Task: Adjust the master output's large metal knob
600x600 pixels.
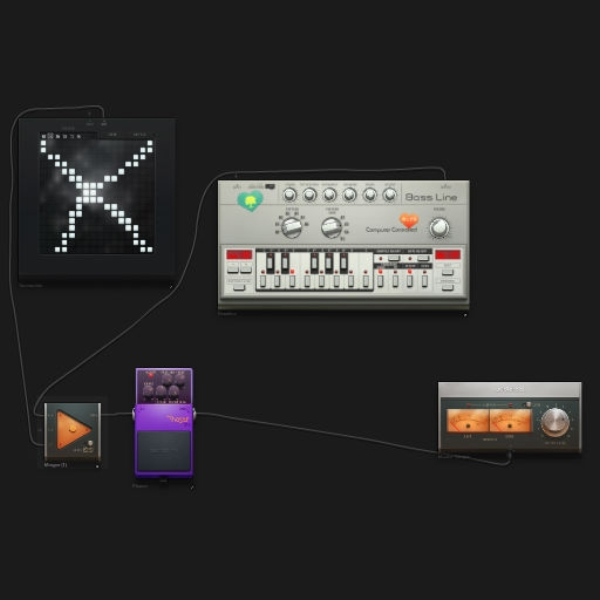Action: 554,422
